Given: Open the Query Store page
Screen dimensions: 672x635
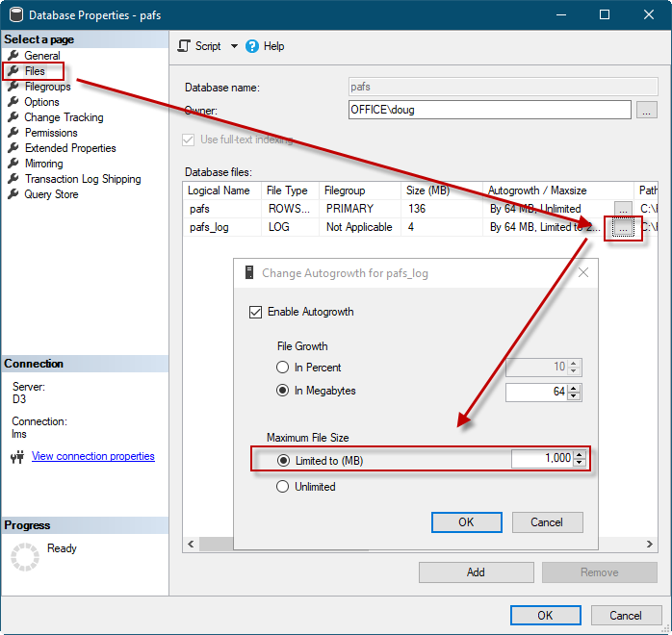Looking at the screenshot, I should click(51, 194).
